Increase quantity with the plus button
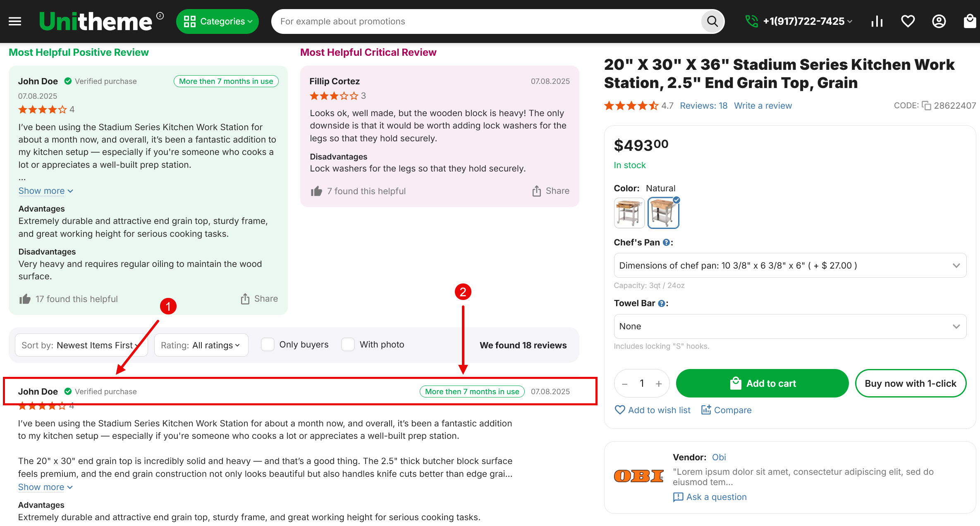The height and width of the screenshot is (526, 980). pyautogui.click(x=659, y=384)
